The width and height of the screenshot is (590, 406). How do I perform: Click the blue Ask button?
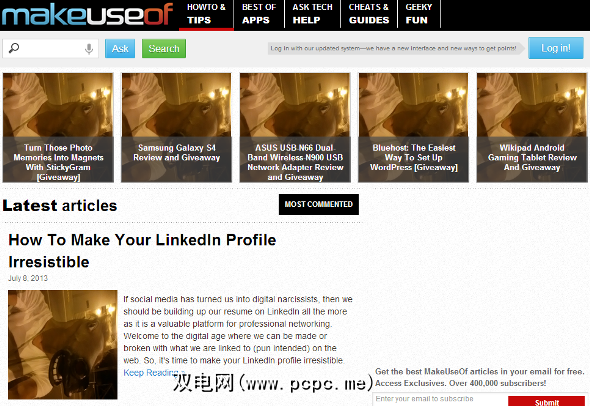(120, 49)
